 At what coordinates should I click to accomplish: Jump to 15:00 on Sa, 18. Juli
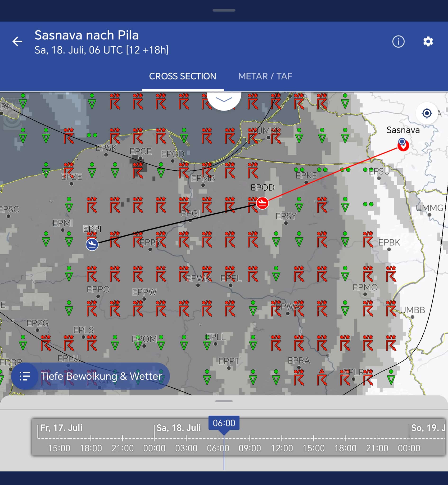(x=313, y=448)
